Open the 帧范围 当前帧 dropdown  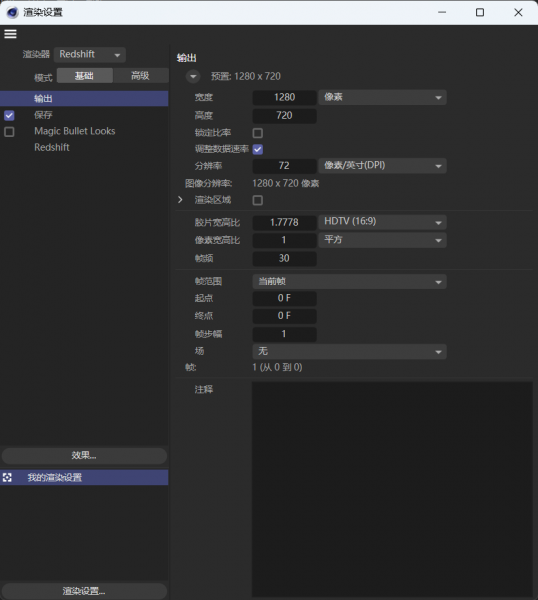click(x=349, y=282)
